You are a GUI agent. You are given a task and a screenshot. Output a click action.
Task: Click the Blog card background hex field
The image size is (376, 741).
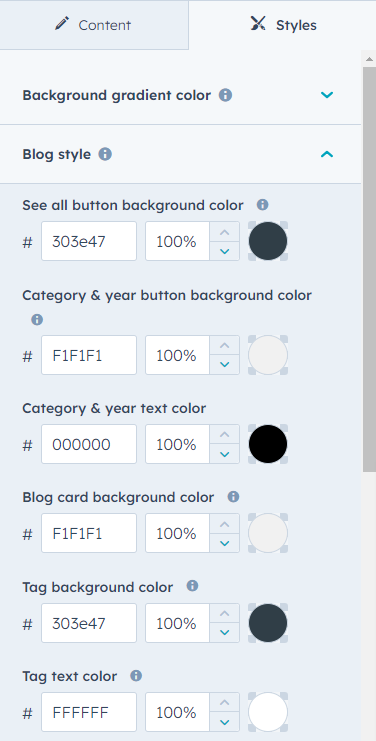tap(89, 533)
